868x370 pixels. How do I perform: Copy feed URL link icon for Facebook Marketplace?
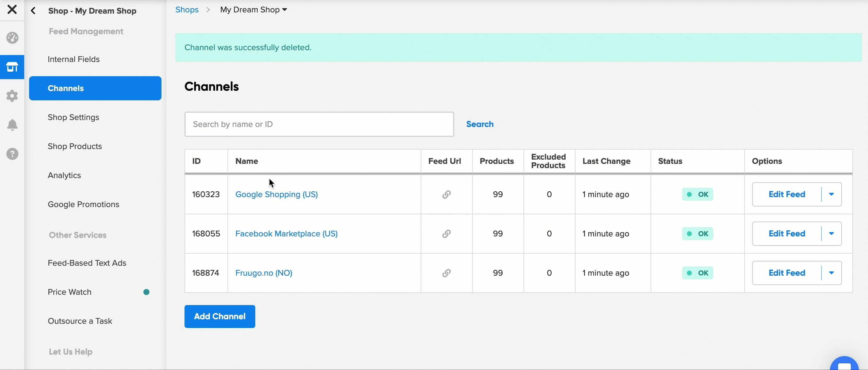click(446, 234)
